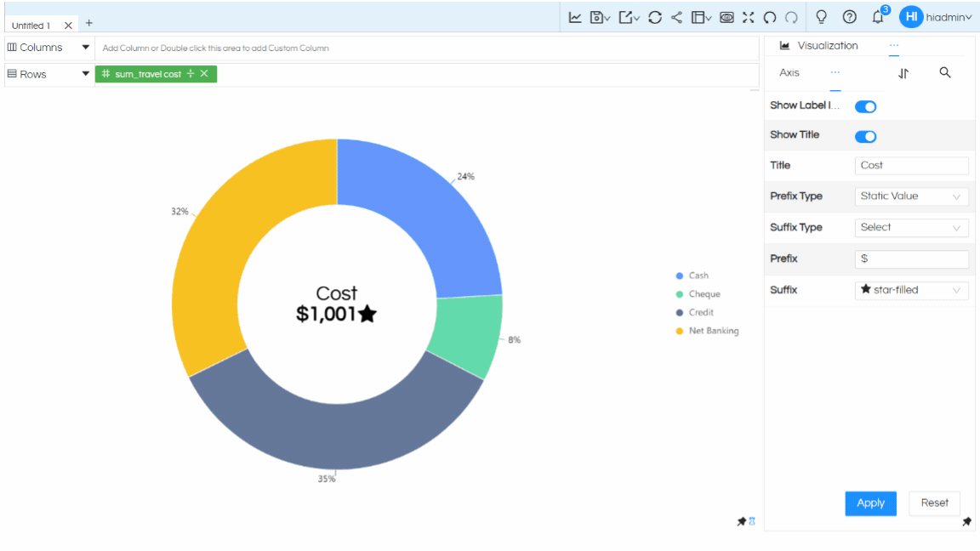Click the 35% data label

(327, 480)
